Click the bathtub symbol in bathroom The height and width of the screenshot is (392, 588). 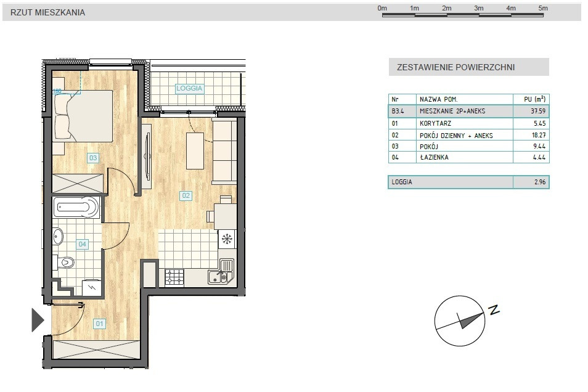pos(76,207)
